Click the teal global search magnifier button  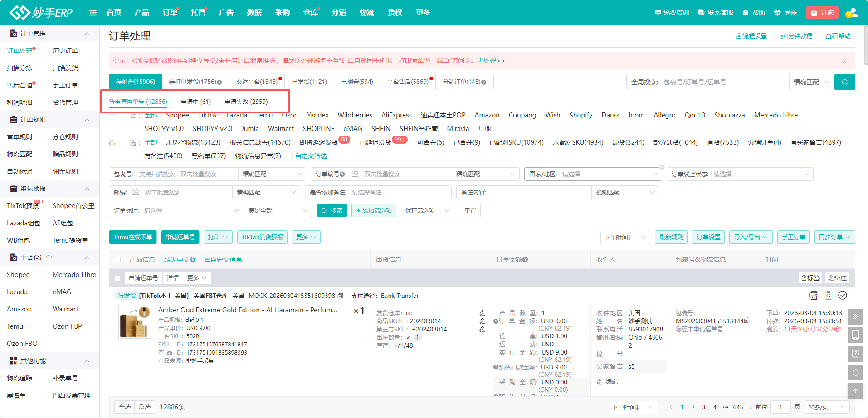pyautogui.click(x=844, y=82)
